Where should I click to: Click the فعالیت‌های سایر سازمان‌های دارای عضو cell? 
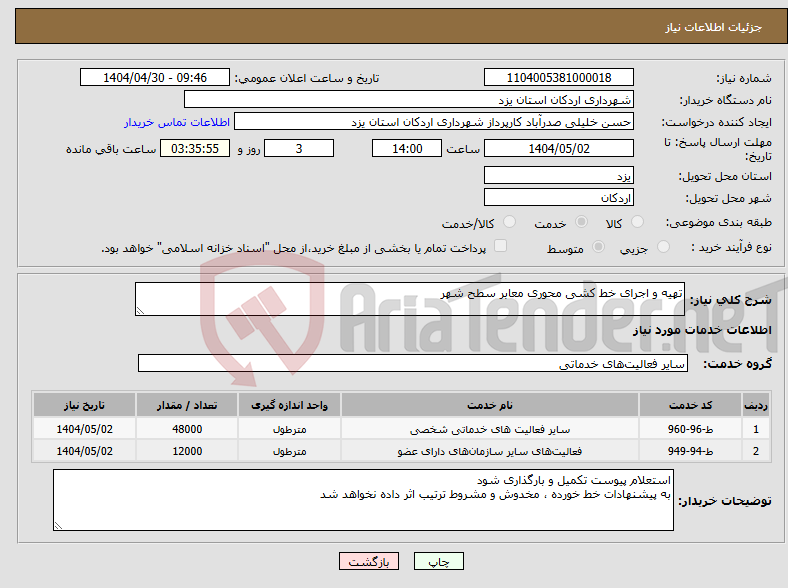[x=490, y=451]
